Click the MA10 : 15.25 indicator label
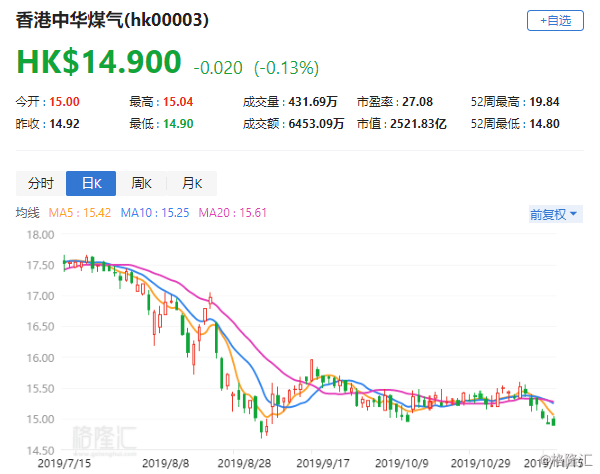The image size is (600, 474). point(155,213)
